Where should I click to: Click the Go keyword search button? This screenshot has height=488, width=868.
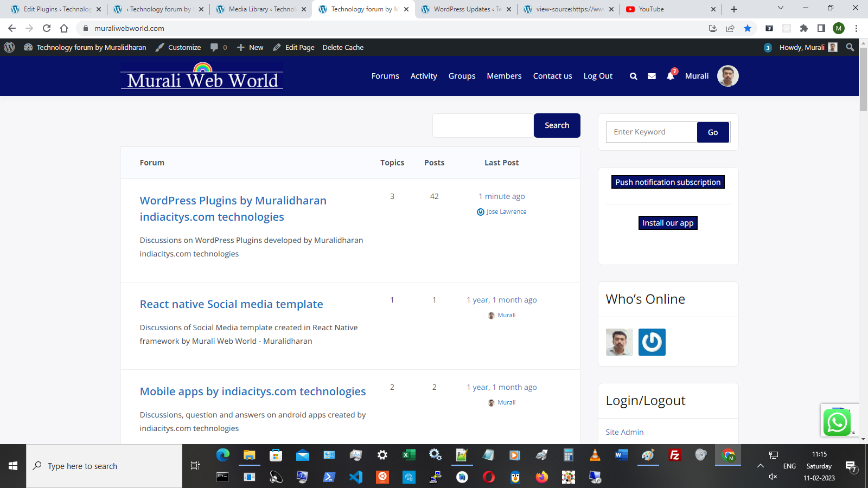tap(713, 132)
